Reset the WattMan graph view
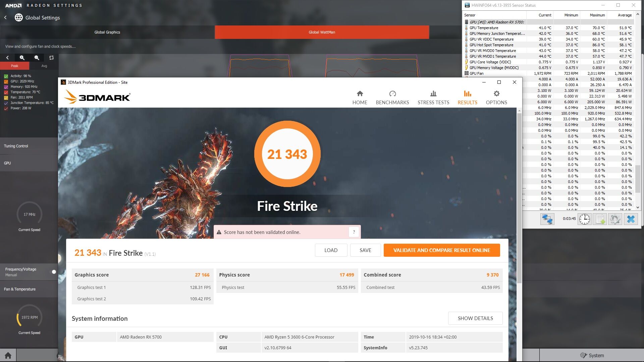Viewport: 644px width, 362px height. click(51, 58)
